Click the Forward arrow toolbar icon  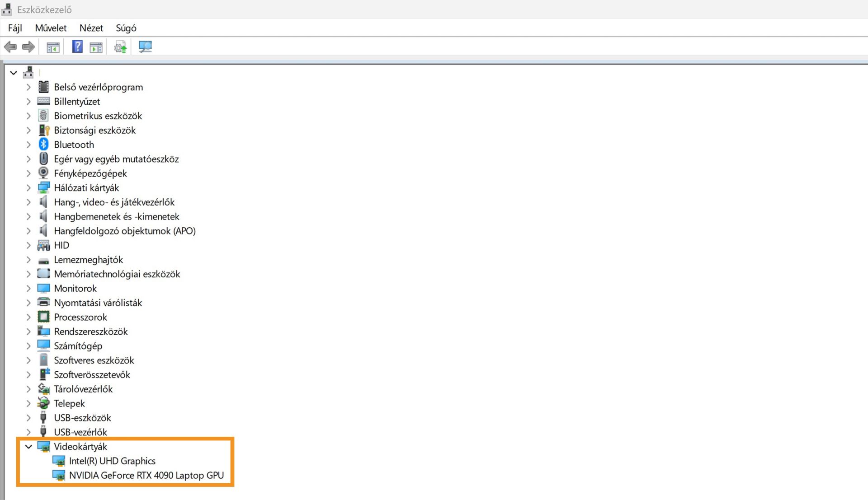(x=28, y=47)
